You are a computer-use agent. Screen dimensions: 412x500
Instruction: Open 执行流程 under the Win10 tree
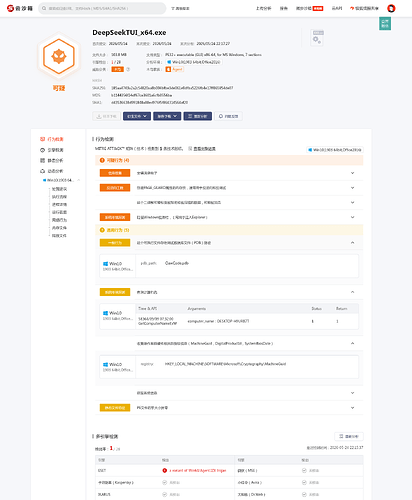pos(59,197)
